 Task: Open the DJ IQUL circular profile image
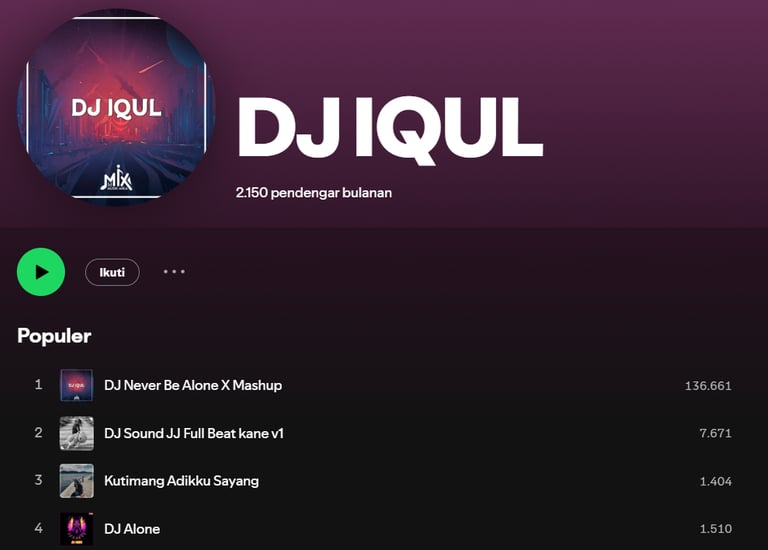pyautogui.click(x=116, y=107)
